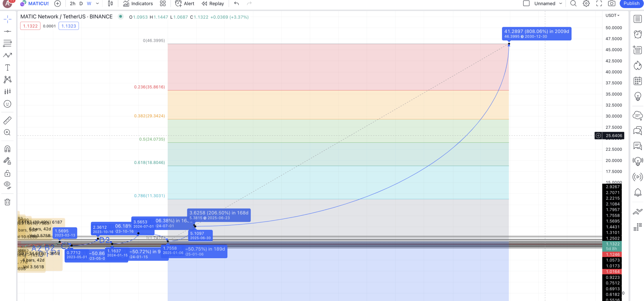This screenshot has width=644, height=301.
Task: Open the calendar panel in right sidebar
Action: click(x=637, y=81)
